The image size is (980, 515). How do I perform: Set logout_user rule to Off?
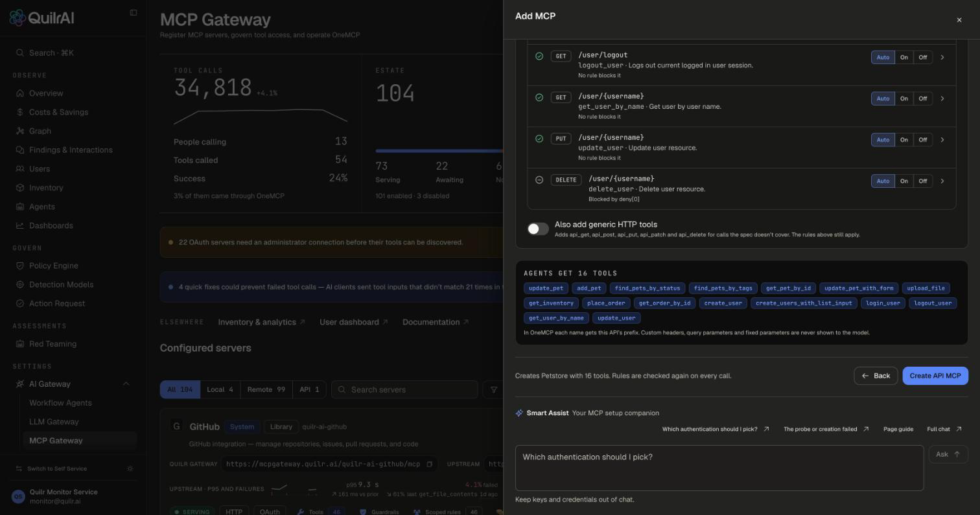(x=922, y=57)
